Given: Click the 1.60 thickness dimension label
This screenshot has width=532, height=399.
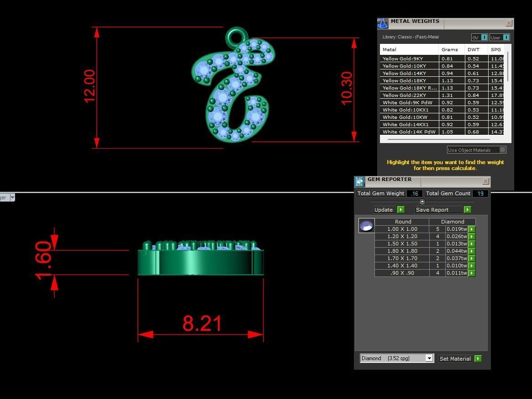Looking at the screenshot, I should point(43,260).
